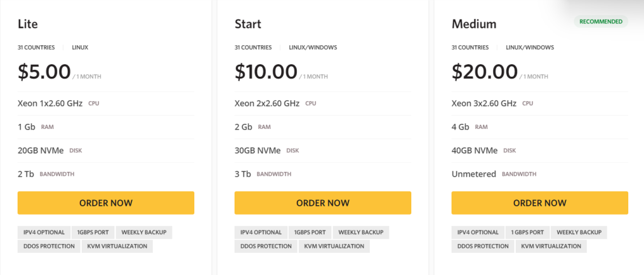
Task: Click the RECOMMENDED badge on Medium plan
Action: 601,21
